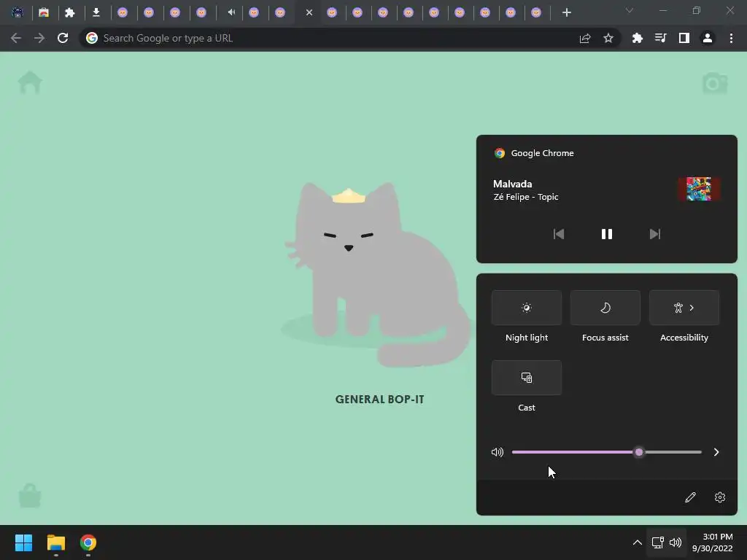
Task: Open the Windows Start menu
Action: pos(23,542)
